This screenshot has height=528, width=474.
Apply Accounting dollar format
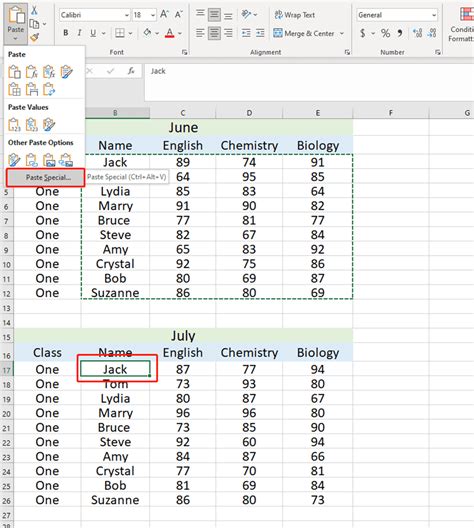coord(363,33)
